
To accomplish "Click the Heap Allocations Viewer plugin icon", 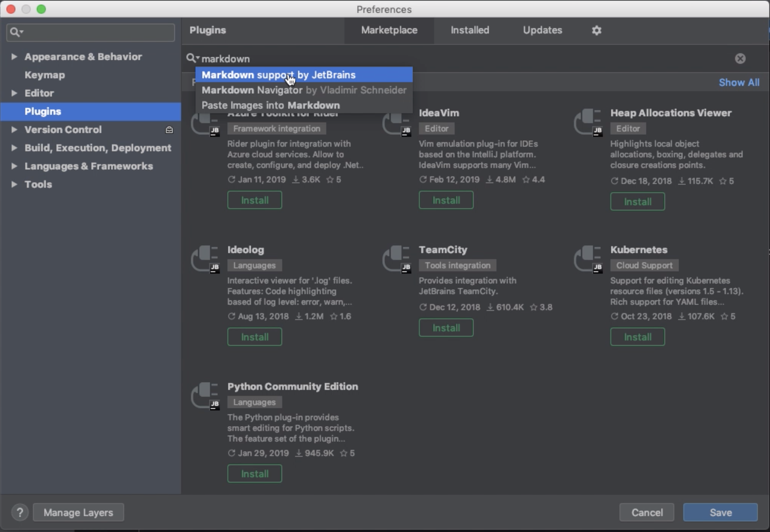I will (588, 123).
